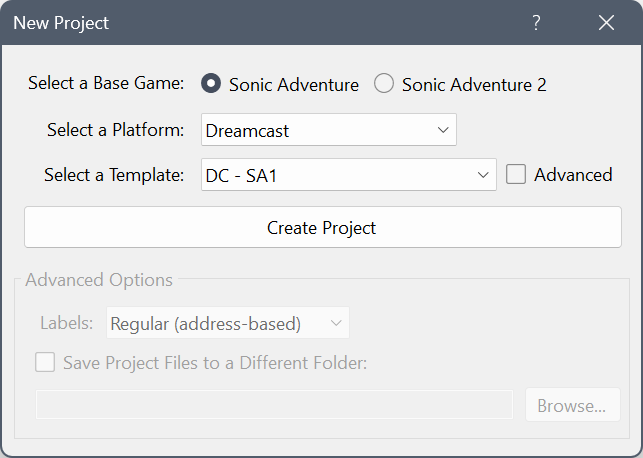643x458 pixels.
Task: Click the chevron arrow of Labels dropdown
Action: click(x=336, y=323)
